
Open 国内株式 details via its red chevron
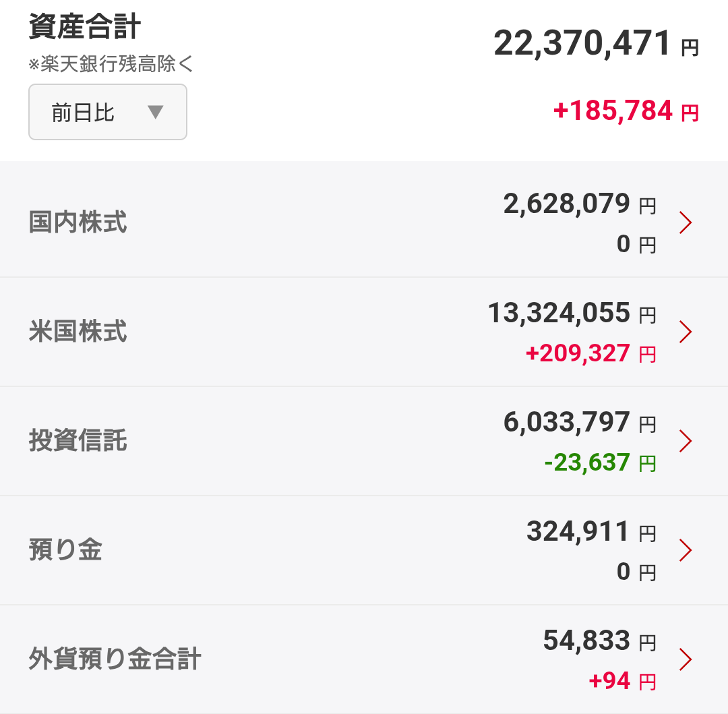[x=686, y=223]
